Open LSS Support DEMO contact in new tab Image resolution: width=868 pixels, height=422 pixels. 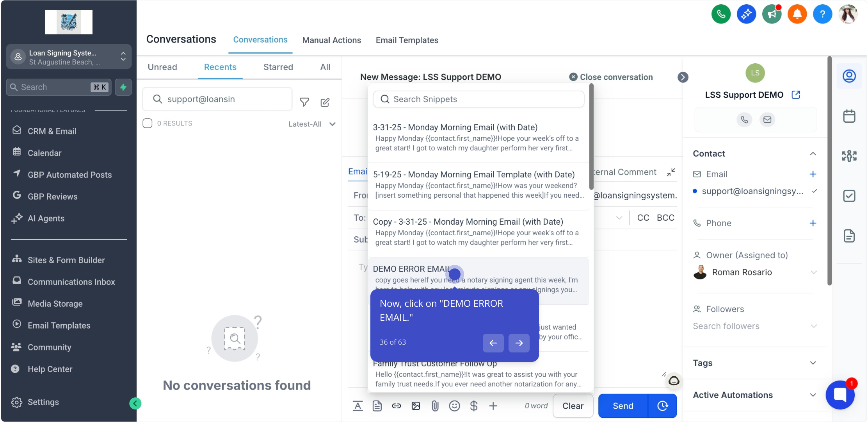(x=796, y=95)
